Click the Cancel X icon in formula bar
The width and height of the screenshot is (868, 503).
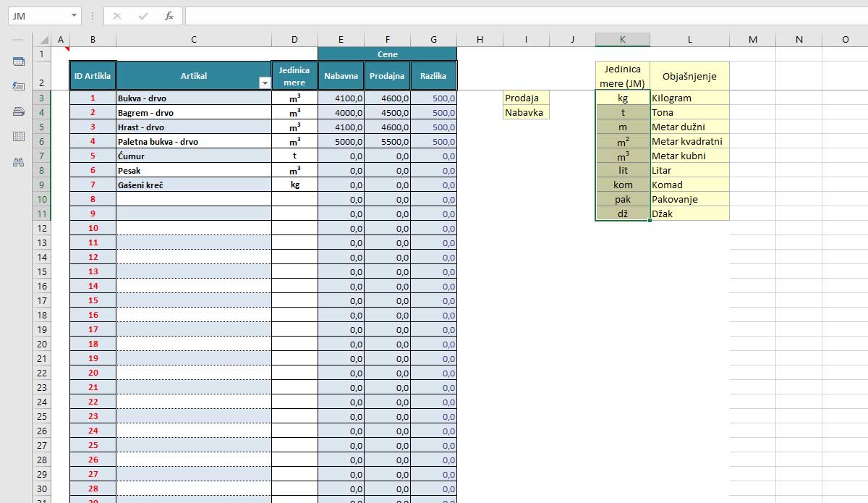[x=118, y=16]
